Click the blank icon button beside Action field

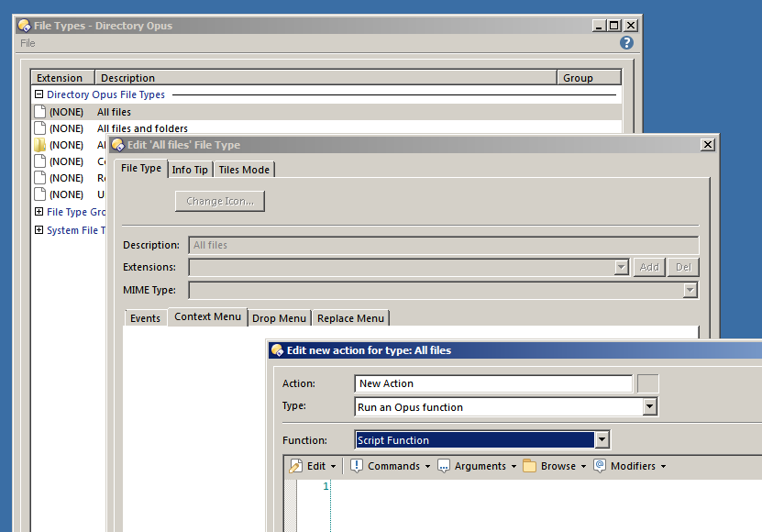click(x=647, y=383)
